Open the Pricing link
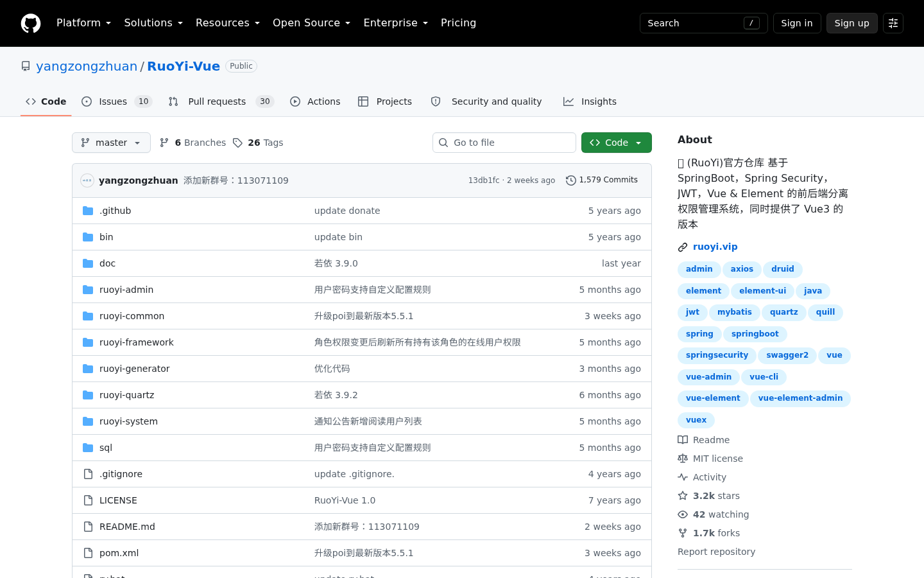The width and height of the screenshot is (924, 578). pos(458,23)
